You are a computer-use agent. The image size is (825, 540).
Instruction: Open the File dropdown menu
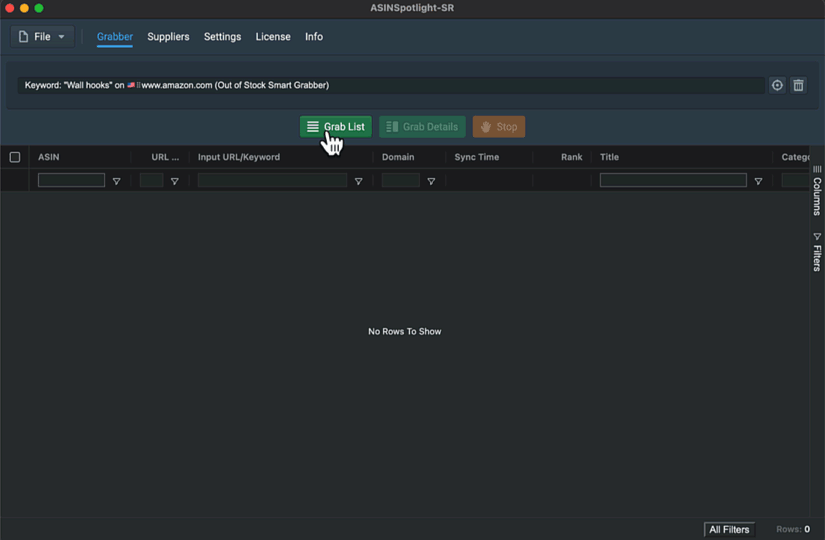(42, 37)
